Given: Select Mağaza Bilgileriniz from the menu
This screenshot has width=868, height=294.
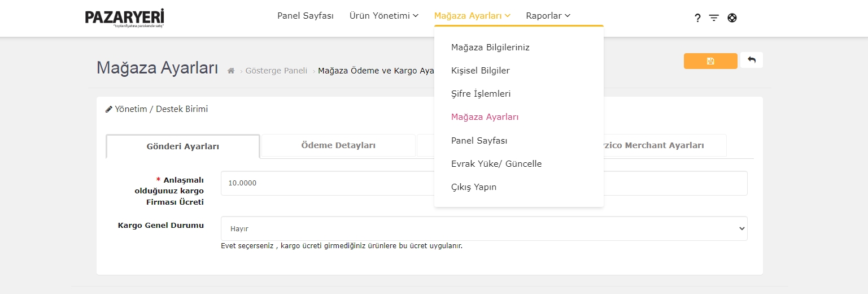Looking at the screenshot, I should click(490, 47).
